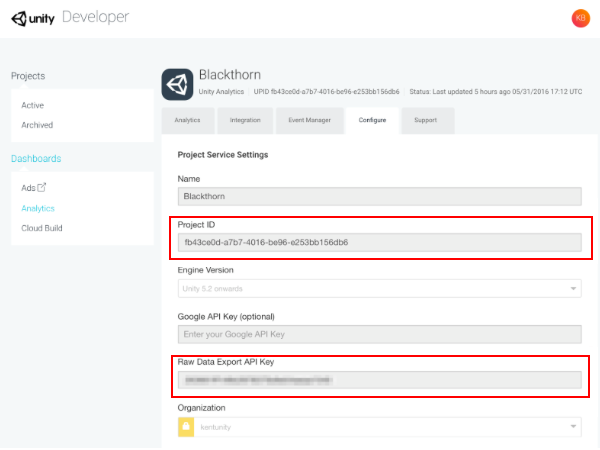
Task: Open the Organization dropdown arrow
Action: 574,427
